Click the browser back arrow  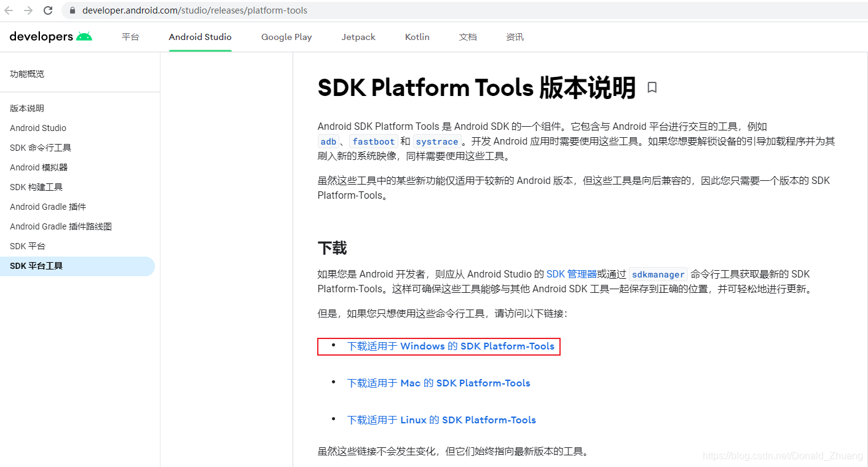[9, 10]
